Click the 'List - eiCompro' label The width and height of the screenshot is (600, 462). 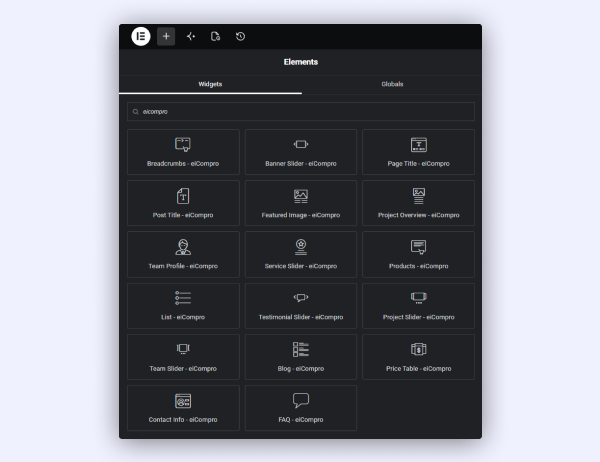(183, 317)
